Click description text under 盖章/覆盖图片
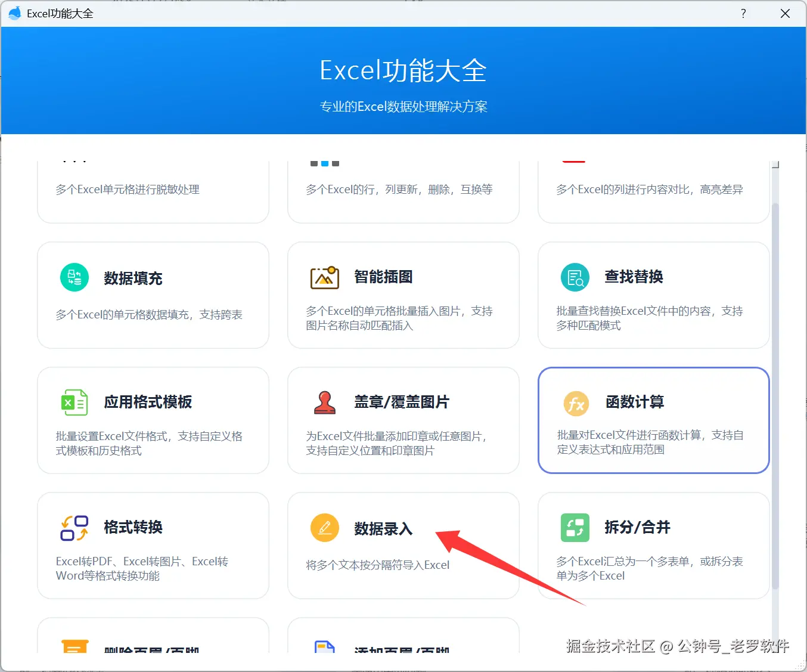Image resolution: width=807 pixels, height=672 pixels. point(397,444)
